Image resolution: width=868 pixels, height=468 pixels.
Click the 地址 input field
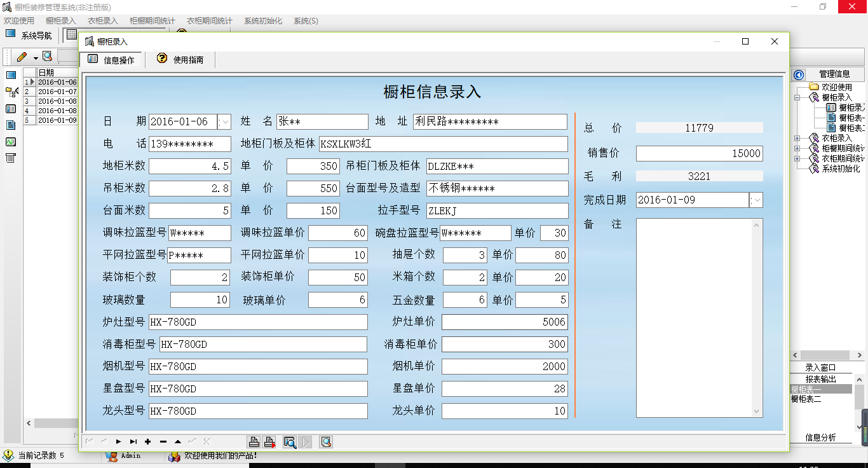click(x=490, y=121)
